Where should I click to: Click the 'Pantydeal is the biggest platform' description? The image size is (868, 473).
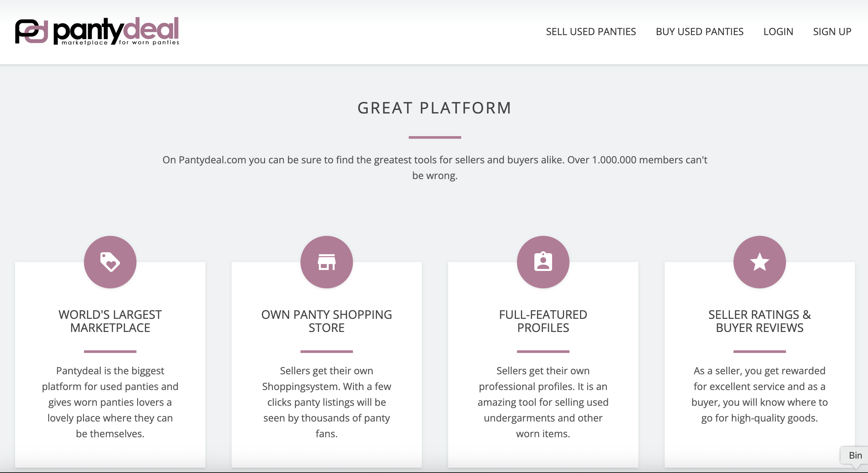pos(110,402)
